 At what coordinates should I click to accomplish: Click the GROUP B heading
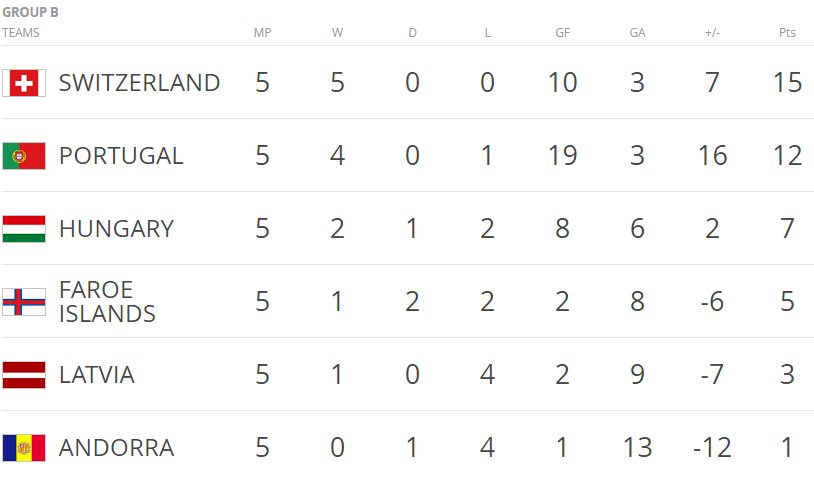30,12
